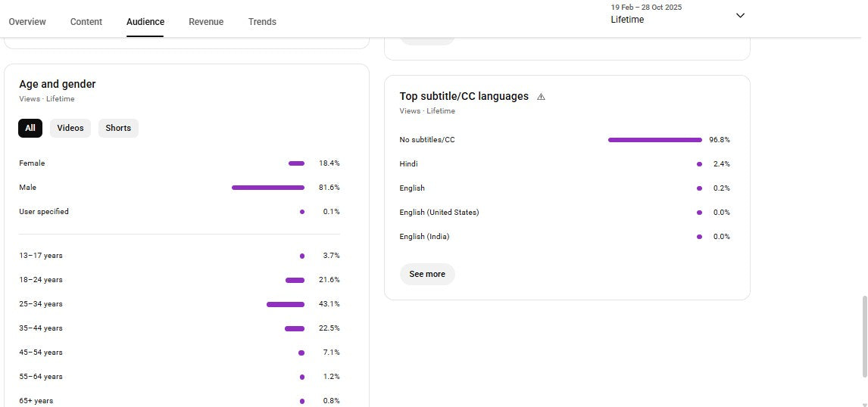Toggle the Videos filter chip
The width and height of the screenshot is (868, 407).
click(x=70, y=128)
